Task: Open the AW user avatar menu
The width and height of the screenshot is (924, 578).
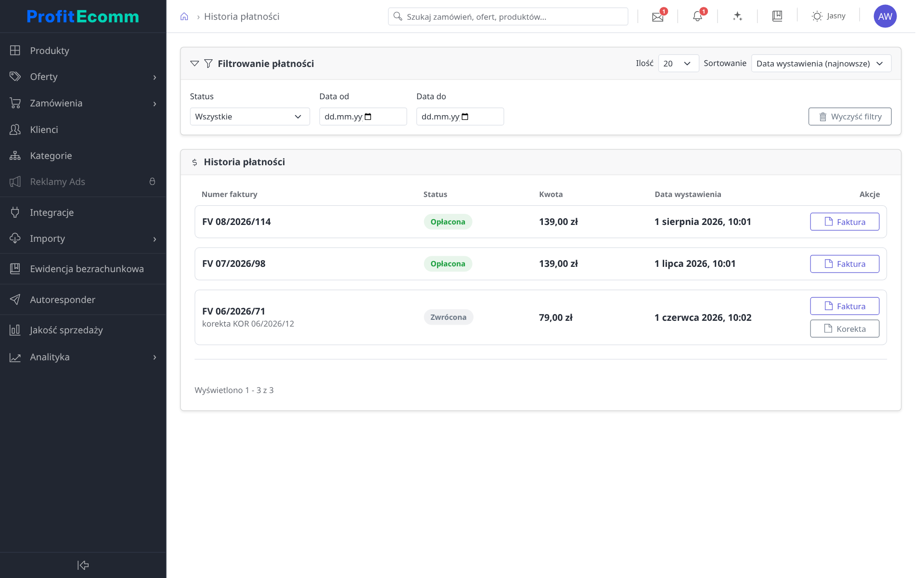Action: click(885, 16)
